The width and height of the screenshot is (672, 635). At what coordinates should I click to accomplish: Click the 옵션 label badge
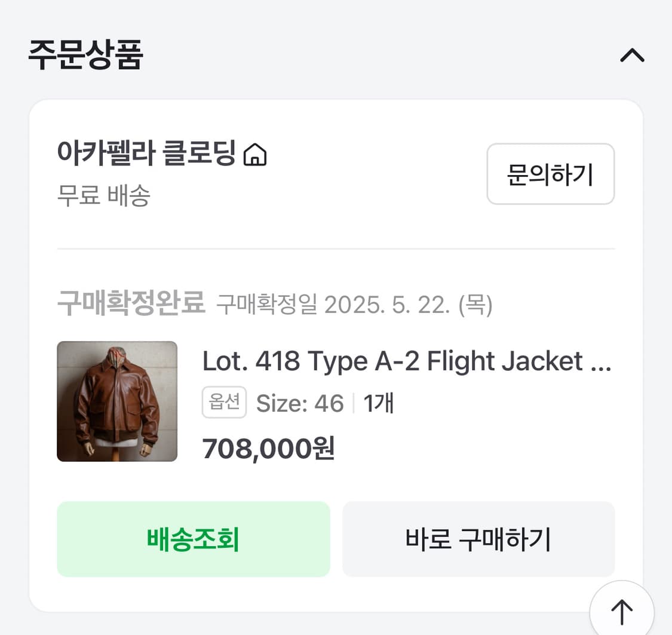(x=224, y=402)
